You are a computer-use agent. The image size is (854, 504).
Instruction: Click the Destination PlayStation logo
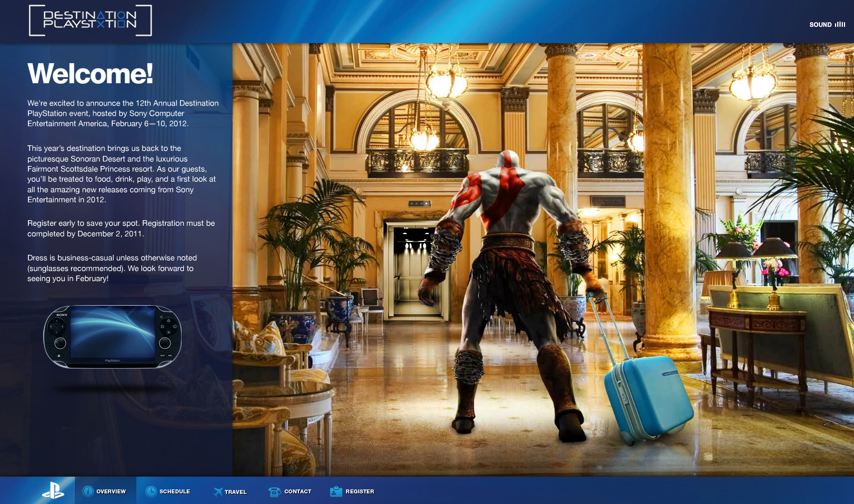point(91,20)
